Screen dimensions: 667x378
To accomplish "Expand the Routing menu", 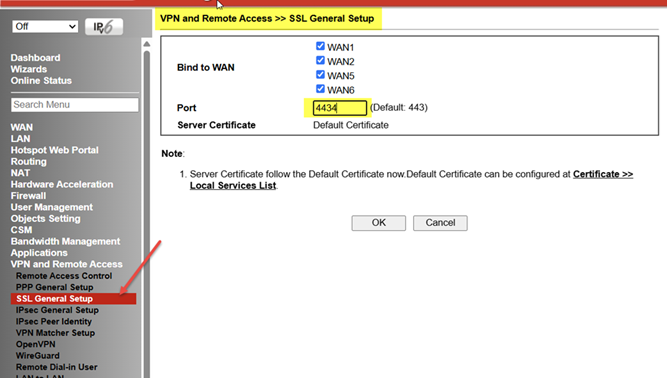I will 29,162.
